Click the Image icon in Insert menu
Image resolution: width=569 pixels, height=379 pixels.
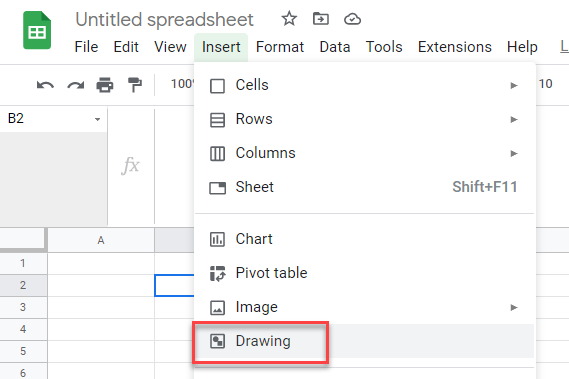[x=217, y=307]
